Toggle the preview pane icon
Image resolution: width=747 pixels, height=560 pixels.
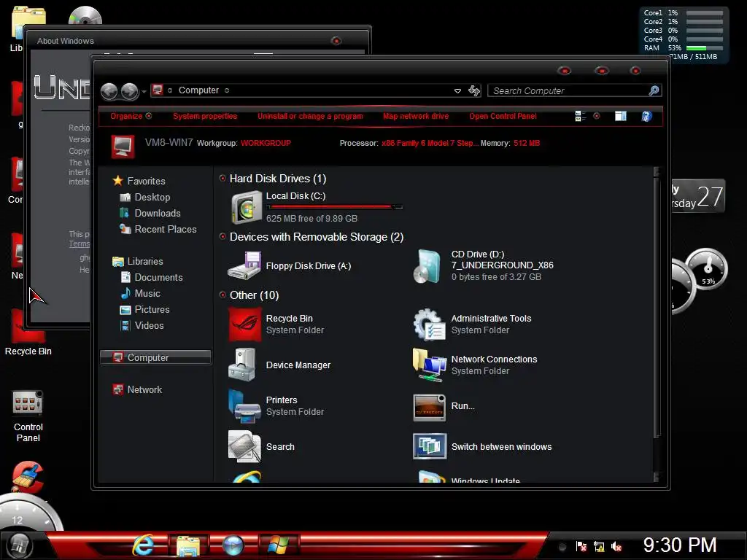pos(620,116)
